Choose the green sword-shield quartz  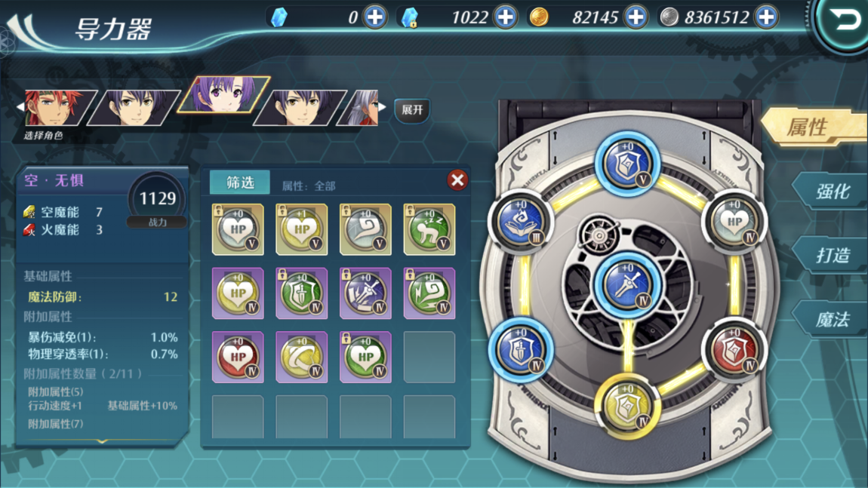[302, 293]
